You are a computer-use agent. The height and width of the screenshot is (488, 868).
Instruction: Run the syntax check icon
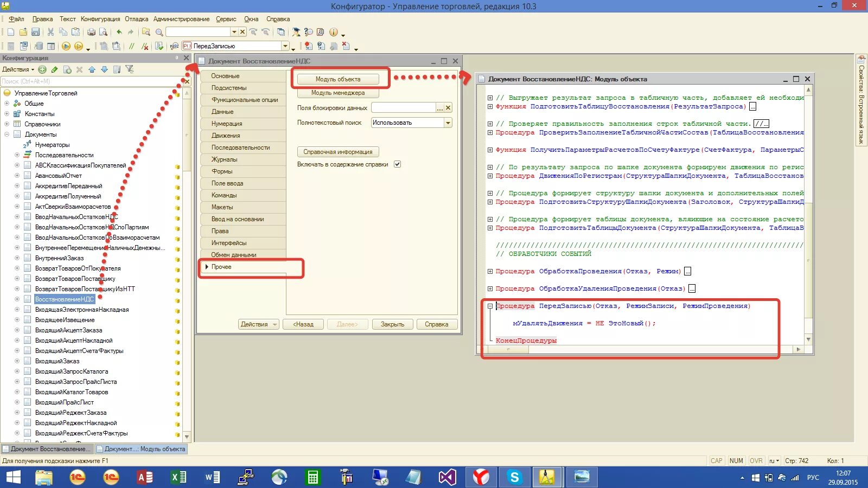point(159,46)
